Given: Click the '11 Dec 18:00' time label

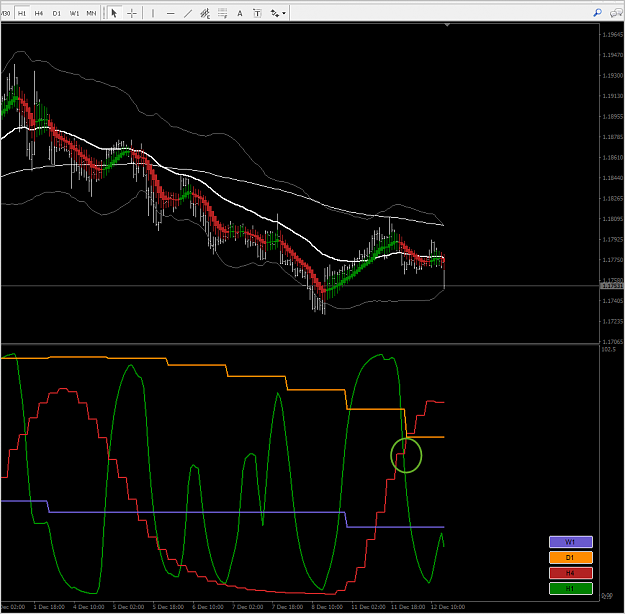Looking at the screenshot, I should (408, 607).
